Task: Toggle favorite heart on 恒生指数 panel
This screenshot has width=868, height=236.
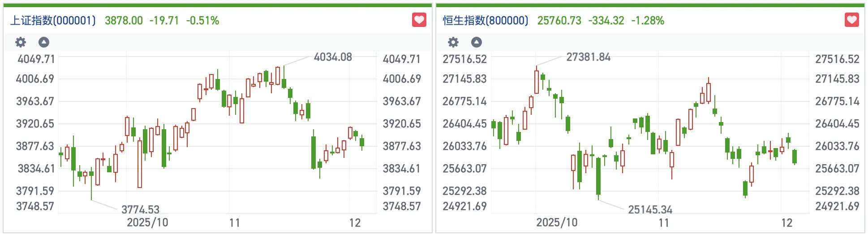Action: point(851,20)
